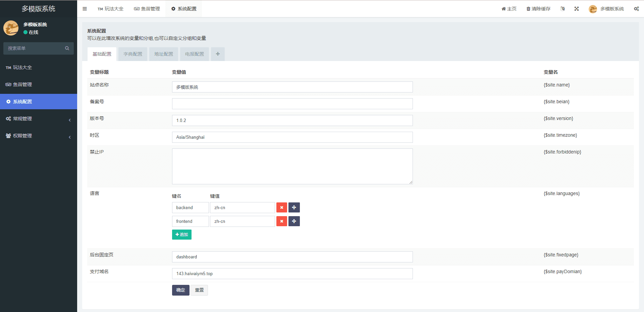The width and height of the screenshot is (644, 312).
Task: Click the drag handle for backend row
Action: pyautogui.click(x=294, y=207)
